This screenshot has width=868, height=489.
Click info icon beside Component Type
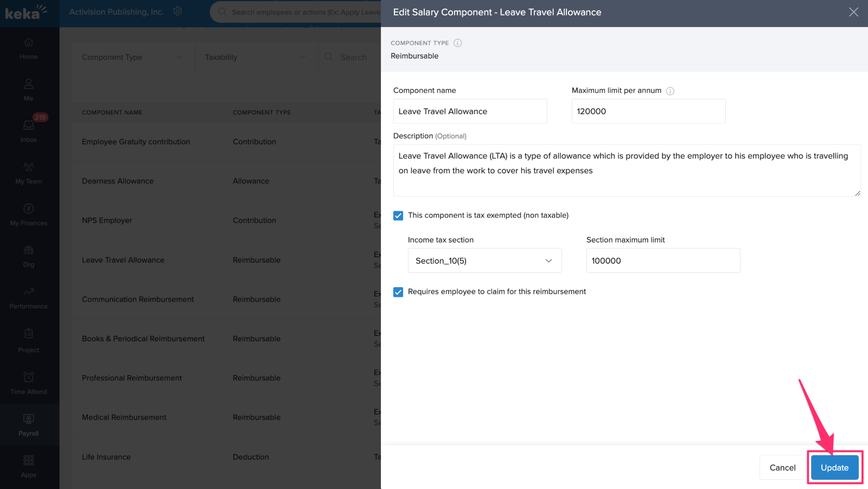457,43
